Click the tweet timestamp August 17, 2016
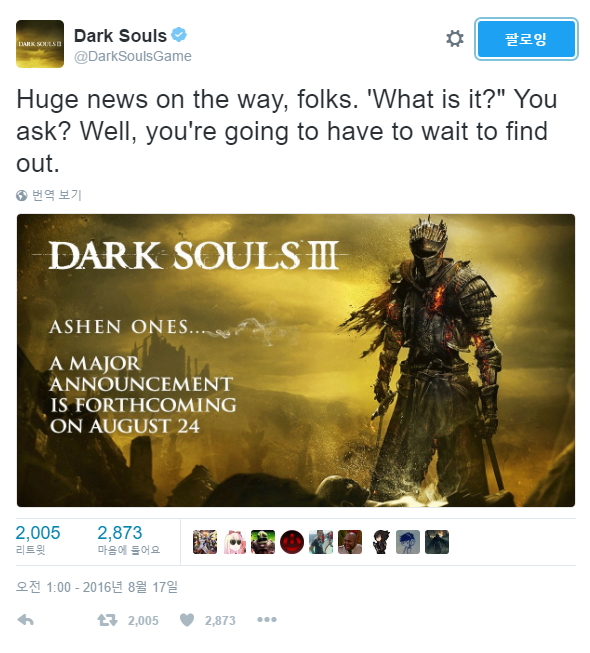This screenshot has height=653, width=590. (97, 587)
